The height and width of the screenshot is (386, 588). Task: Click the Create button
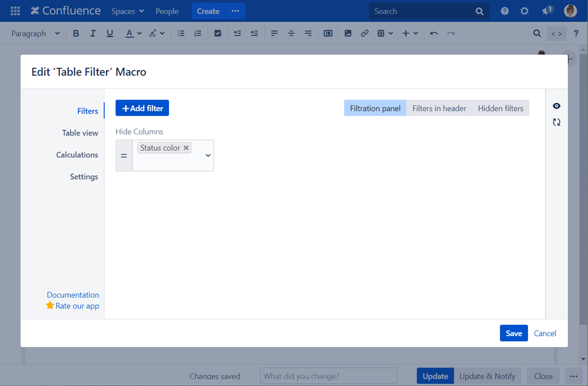point(208,11)
